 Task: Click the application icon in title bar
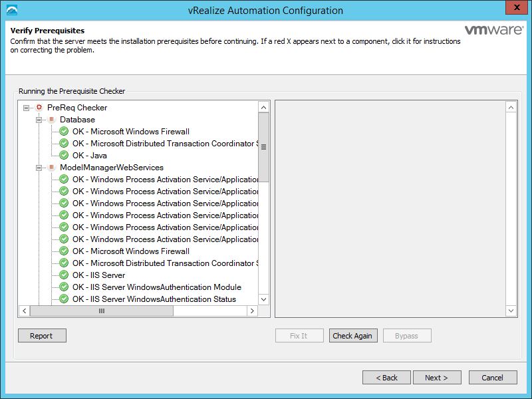pyautogui.click(x=12, y=10)
